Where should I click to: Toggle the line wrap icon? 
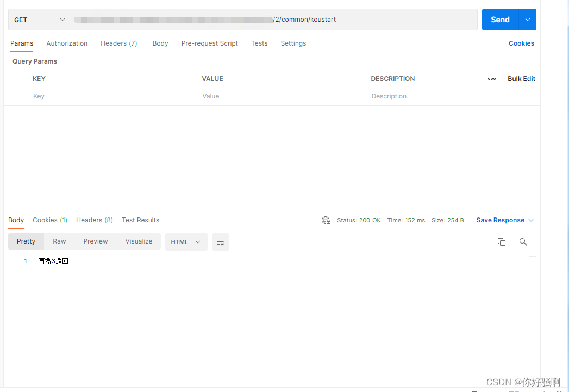coord(221,242)
